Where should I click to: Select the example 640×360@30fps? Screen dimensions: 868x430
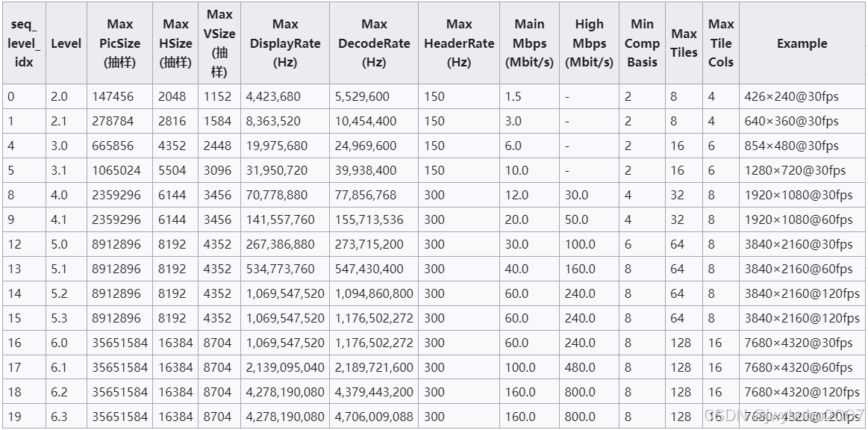pyautogui.click(x=792, y=121)
